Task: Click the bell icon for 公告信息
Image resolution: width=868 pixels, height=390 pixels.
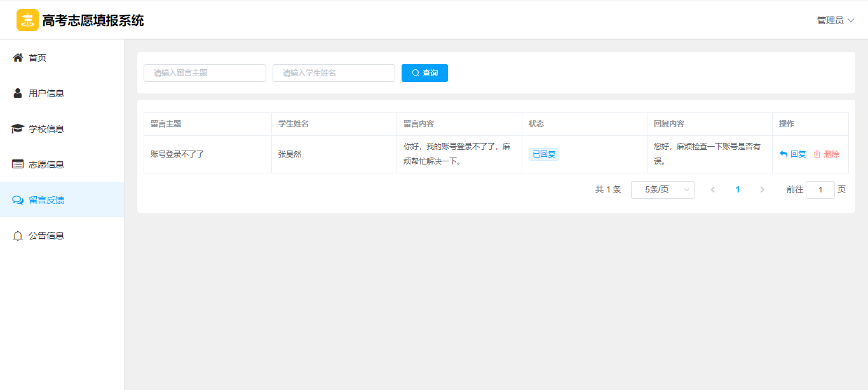Action: (18, 236)
